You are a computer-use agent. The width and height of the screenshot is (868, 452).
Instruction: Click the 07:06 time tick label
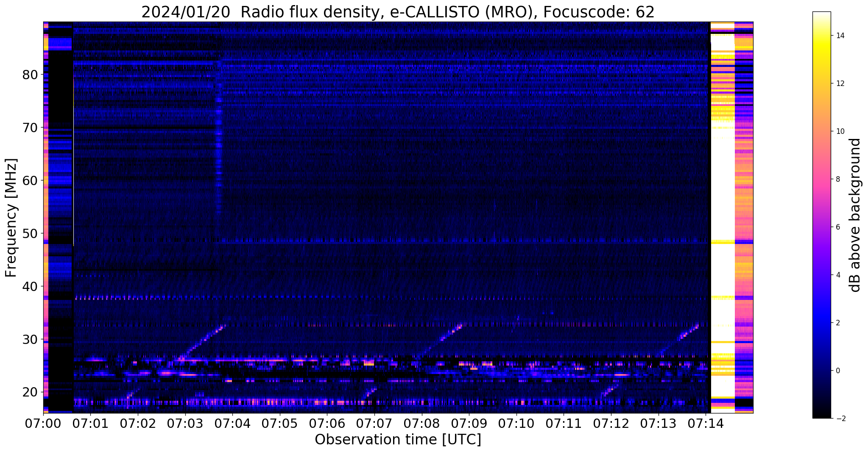pyautogui.click(x=327, y=423)
